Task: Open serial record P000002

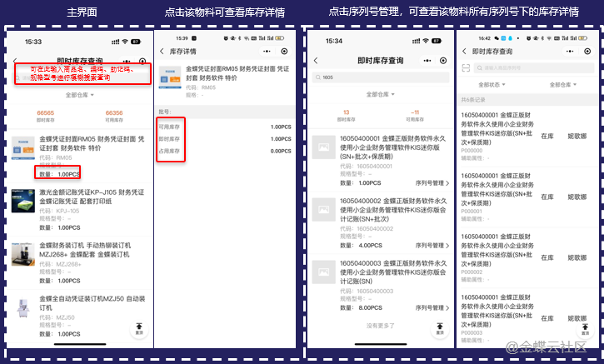Action: coord(527,257)
